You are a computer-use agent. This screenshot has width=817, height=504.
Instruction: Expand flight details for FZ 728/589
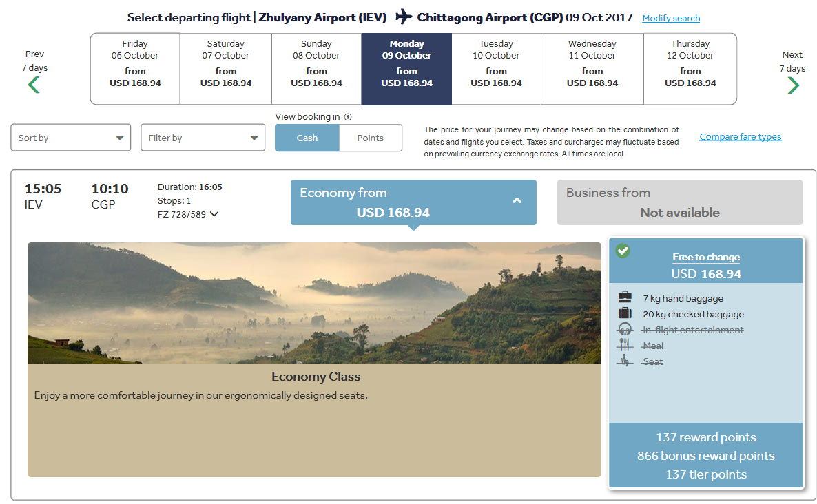(214, 214)
